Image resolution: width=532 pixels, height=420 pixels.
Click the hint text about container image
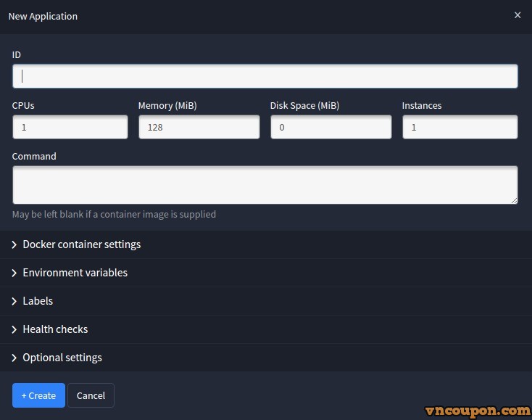(114, 214)
